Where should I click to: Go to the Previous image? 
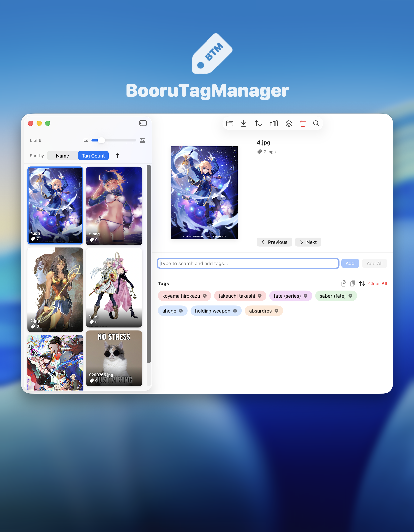pos(274,242)
